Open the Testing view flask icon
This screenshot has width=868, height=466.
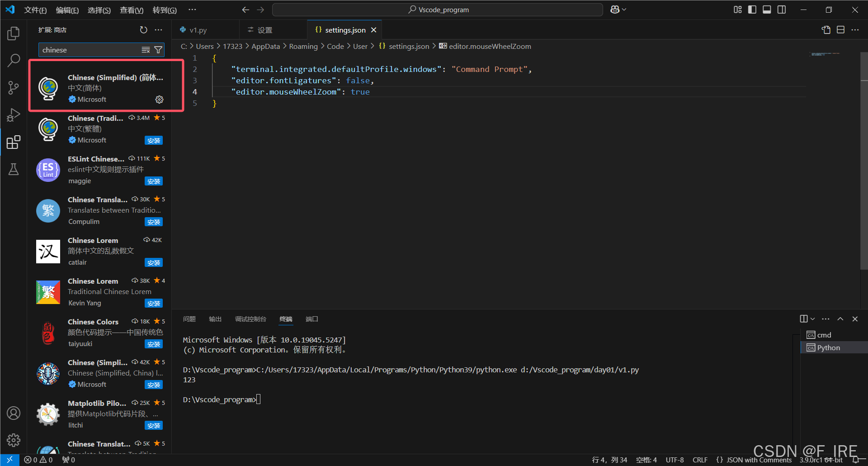[x=13, y=169]
